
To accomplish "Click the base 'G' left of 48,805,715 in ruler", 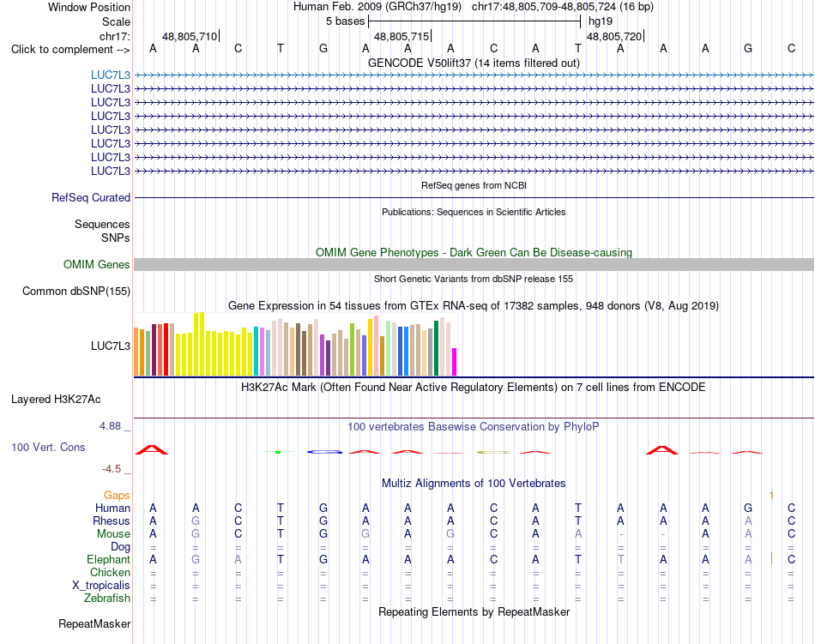I will point(323,49).
